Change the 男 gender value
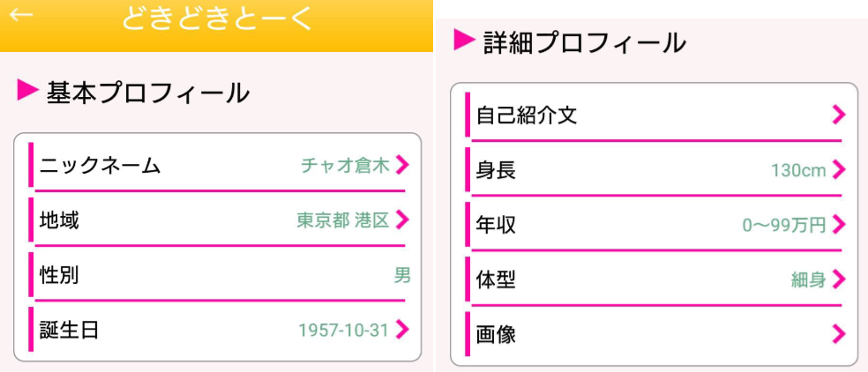The height and width of the screenshot is (372, 868). [402, 275]
